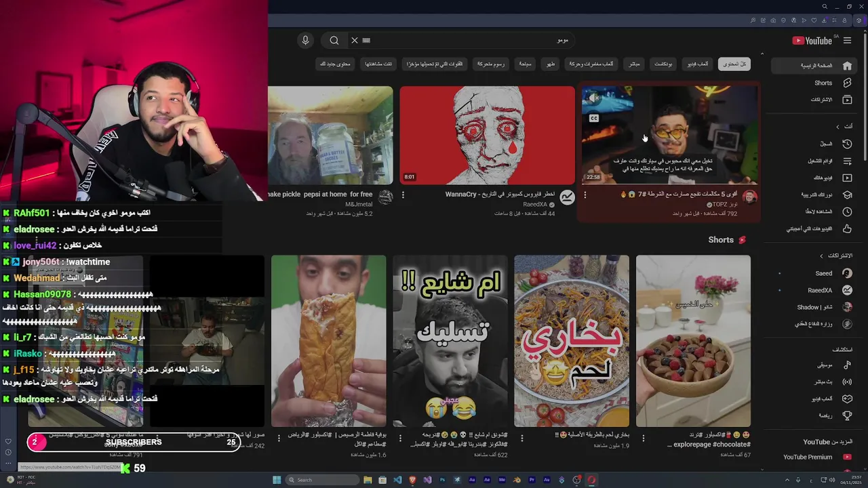Click TOPZ channel avatar under video
Image resolution: width=868 pixels, height=488 pixels.
[750, 197]
